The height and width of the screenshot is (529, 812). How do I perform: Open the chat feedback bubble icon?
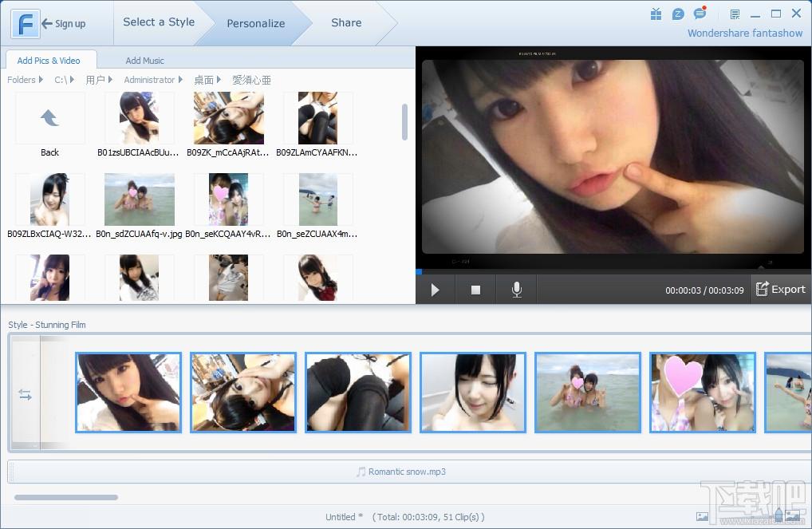(700, 14)
